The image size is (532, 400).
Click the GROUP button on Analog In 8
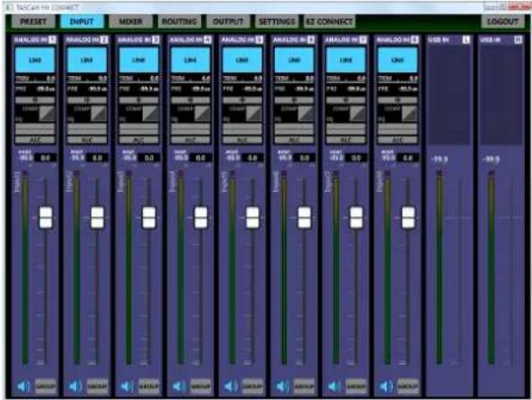click(408, 387)
